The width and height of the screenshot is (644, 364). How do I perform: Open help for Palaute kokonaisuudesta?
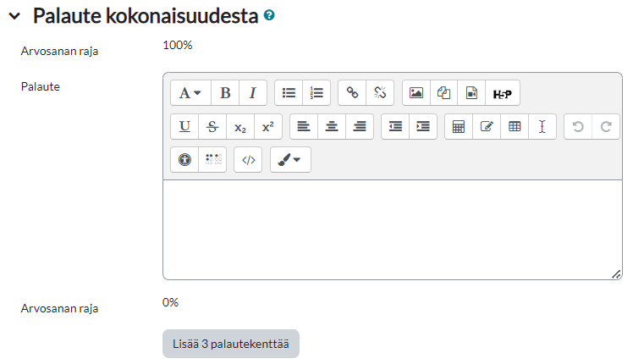(269, 16)
